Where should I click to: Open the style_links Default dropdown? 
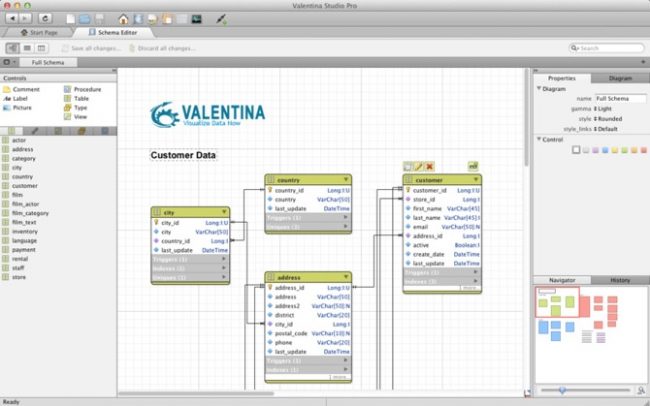click(x=606, y=129)
